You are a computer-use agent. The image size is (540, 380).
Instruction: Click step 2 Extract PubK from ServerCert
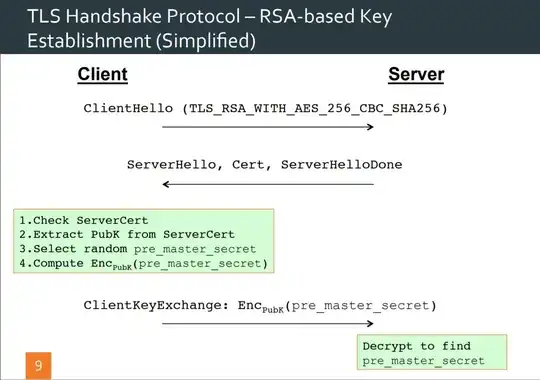[x=127, y=235]
